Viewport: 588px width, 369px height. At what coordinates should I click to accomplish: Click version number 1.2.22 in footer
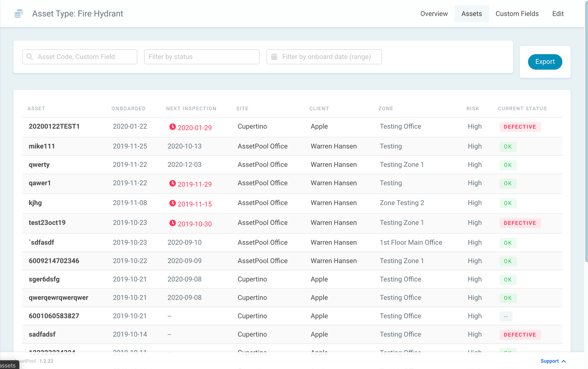[x=46, y=361]
